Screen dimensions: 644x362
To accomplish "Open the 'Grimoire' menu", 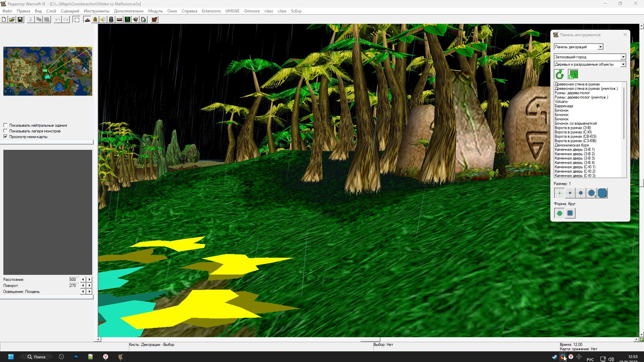I will tap(252, 11).
